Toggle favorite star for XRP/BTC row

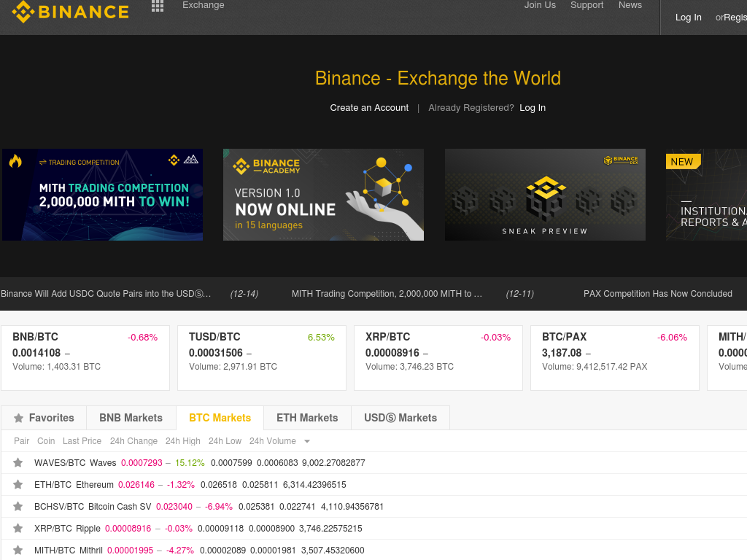click(18, 528)
